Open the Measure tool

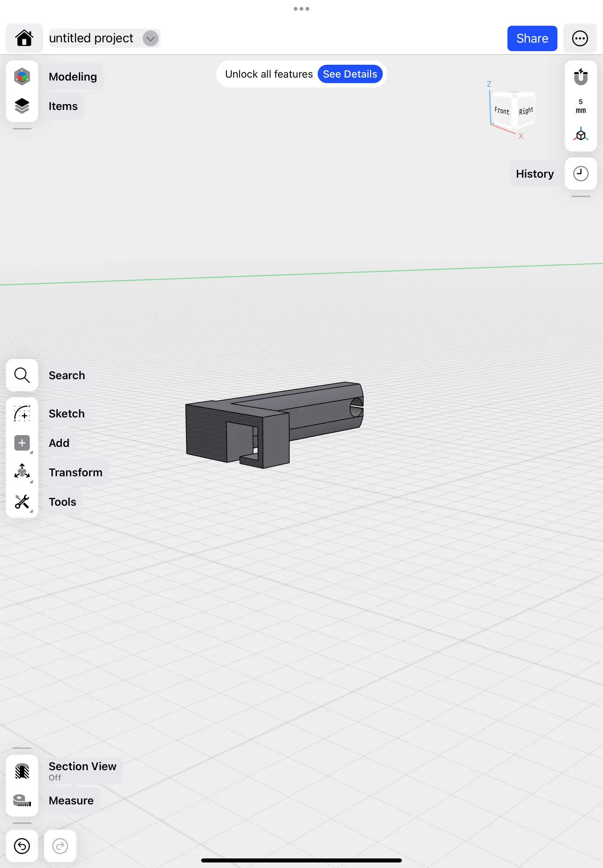pyautogui.click(x=22, y=800)
